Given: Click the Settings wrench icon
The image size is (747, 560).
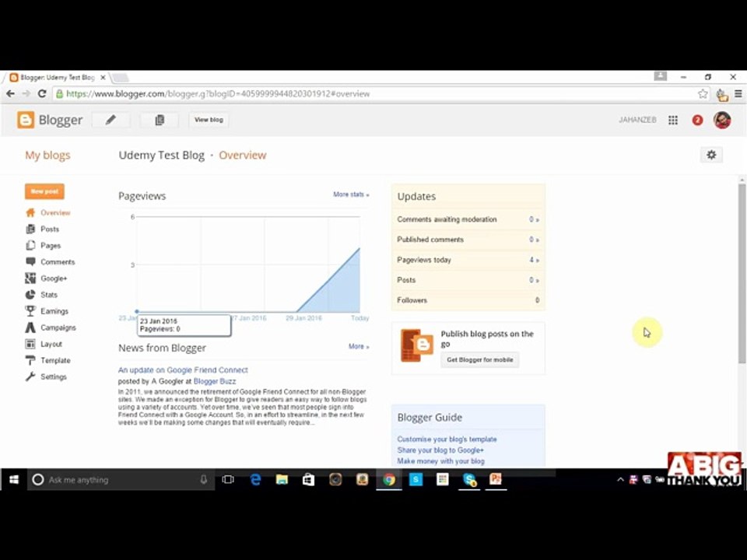Looking at the screenshot, I should tap(30, 376).
